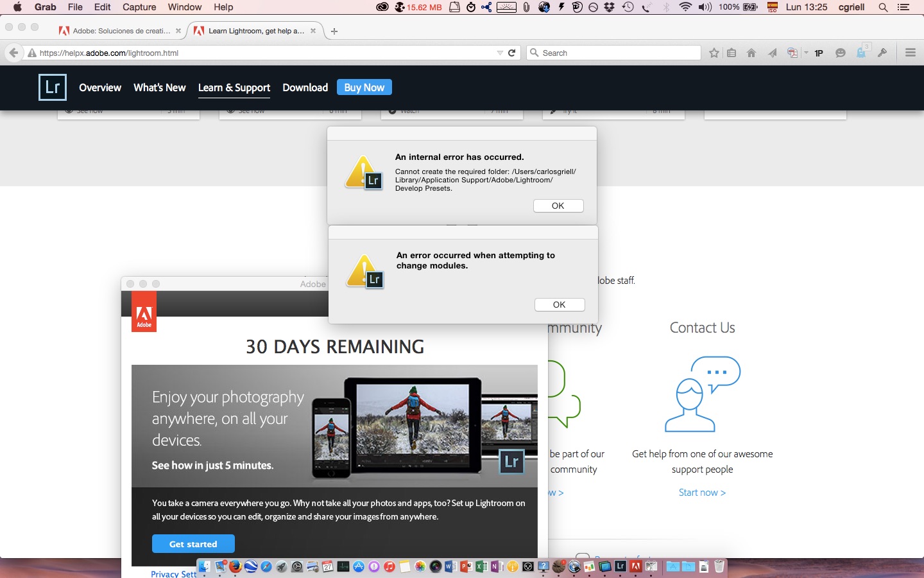This screenshot has width=924, height=578.
Task: Click the Lun 13:25 clock
Action: (807, 7)
